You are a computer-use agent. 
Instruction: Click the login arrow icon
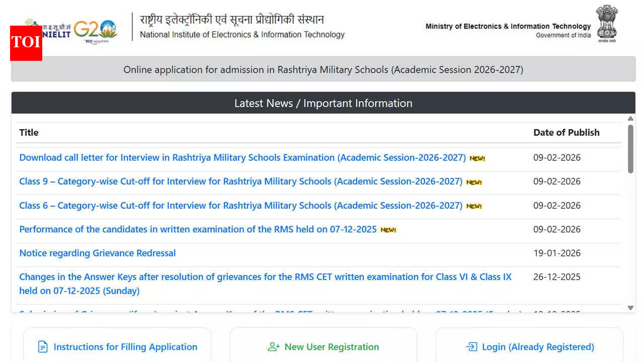(x=470, y=347)
